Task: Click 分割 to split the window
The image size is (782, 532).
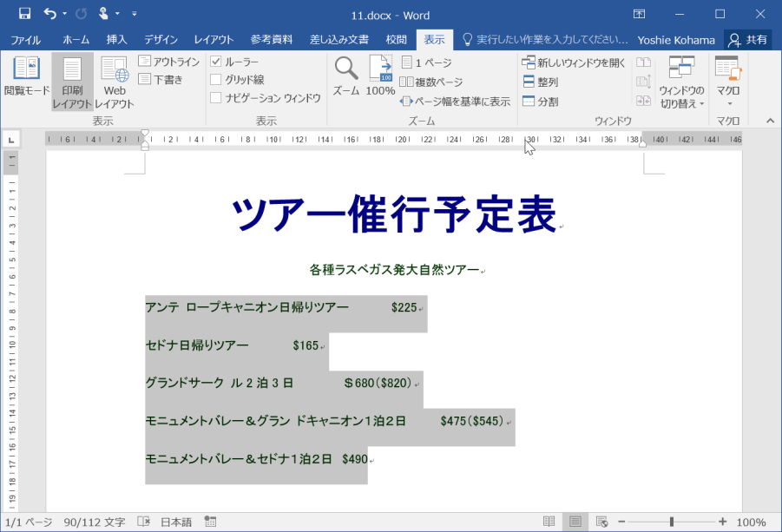Action: (x=540, y=102)
